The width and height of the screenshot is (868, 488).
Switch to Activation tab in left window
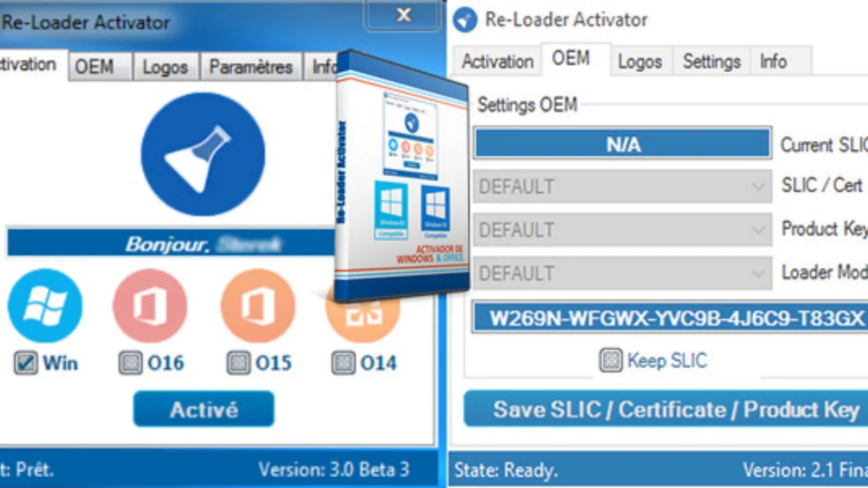tap(33, 65)
